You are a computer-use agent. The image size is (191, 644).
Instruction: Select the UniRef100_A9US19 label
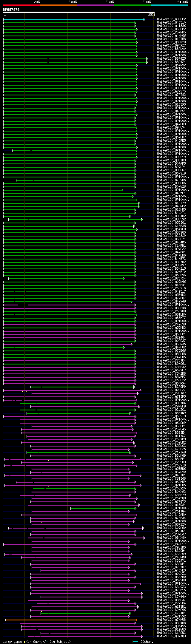(171, 157)
